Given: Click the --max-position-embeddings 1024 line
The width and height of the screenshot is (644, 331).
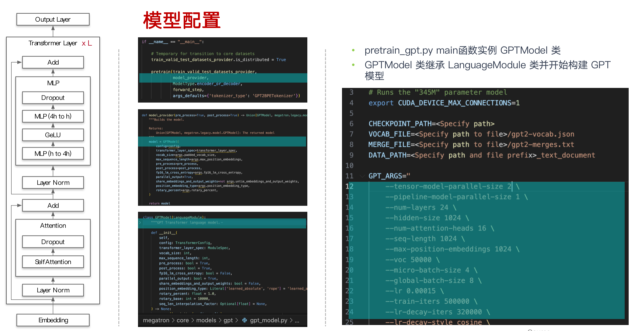Looking at the screenshot, I should click(x=452, y=249).
